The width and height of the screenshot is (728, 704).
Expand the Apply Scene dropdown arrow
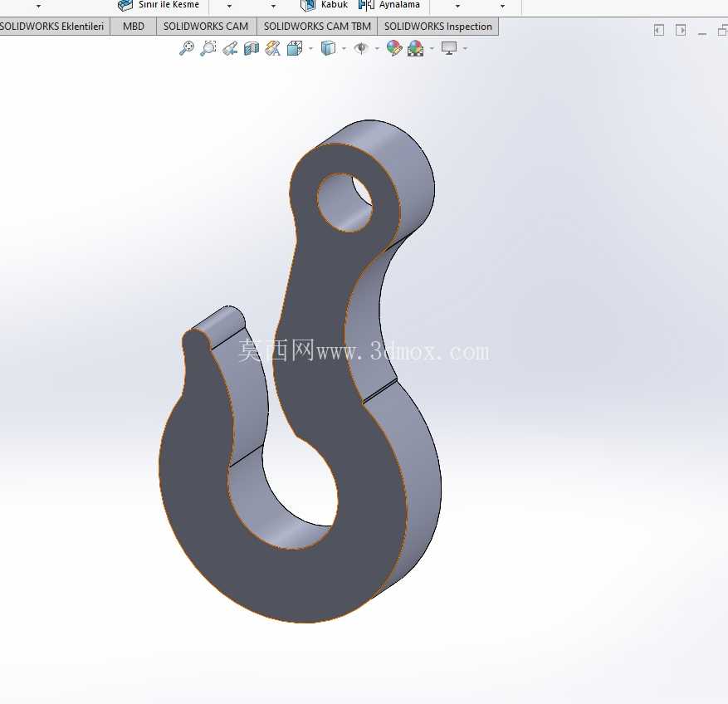[432, 48]
